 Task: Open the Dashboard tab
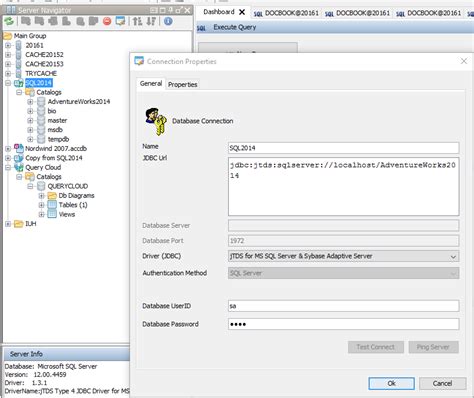[x=219, y=12]
